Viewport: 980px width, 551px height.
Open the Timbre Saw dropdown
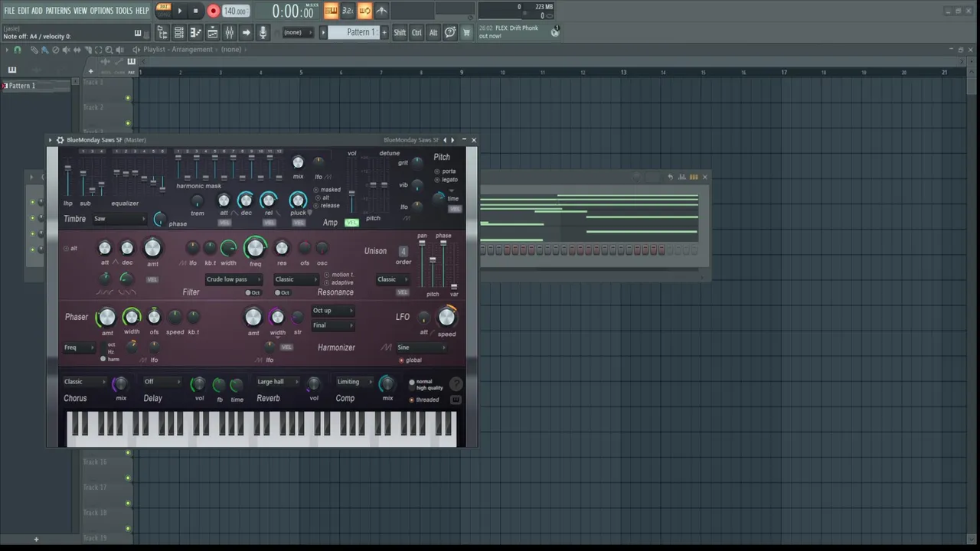(x=119, y=219)
